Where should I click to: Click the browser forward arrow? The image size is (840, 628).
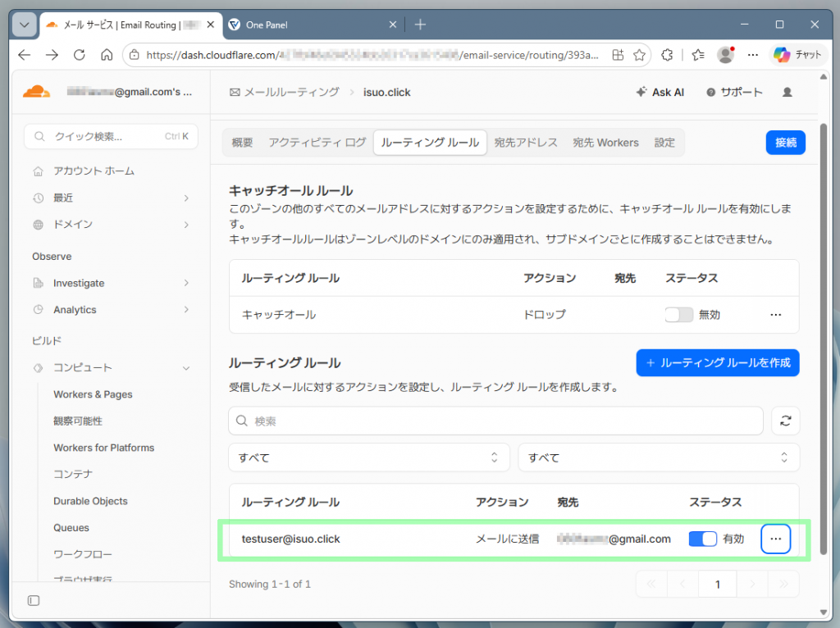52,55
